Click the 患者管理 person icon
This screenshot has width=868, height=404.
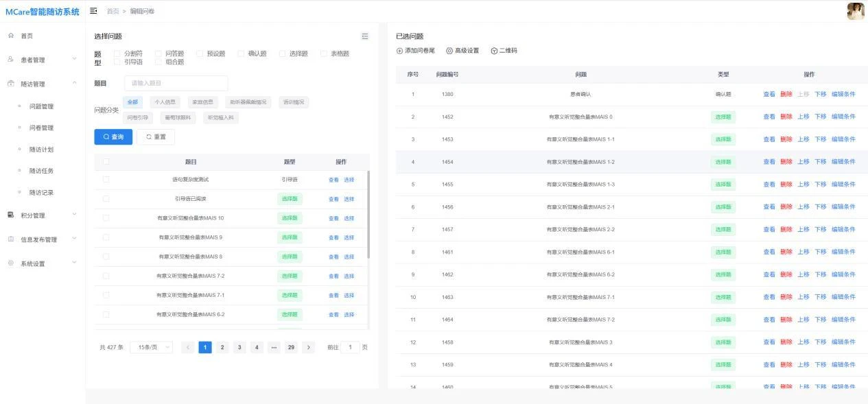tap(11, 60)
